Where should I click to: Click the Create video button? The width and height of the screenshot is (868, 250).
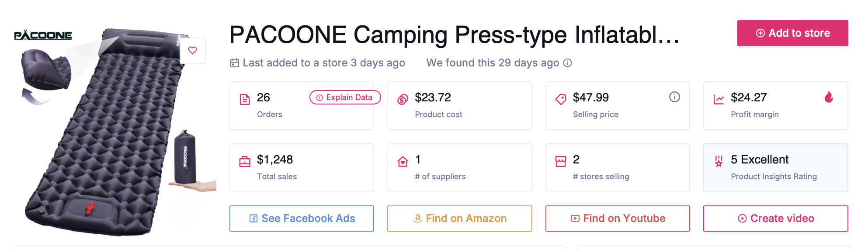(775, 219)
